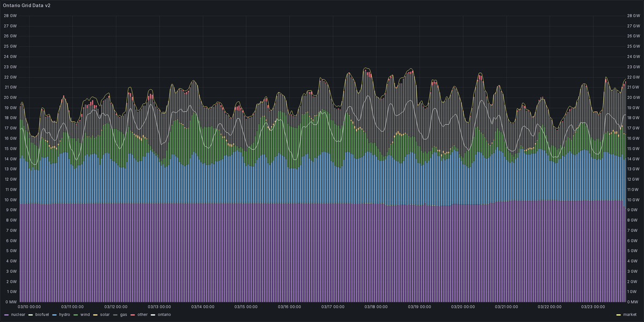Click the 28 GW left axis label
This screenshot has height=322, width=644.
[11, 16]
